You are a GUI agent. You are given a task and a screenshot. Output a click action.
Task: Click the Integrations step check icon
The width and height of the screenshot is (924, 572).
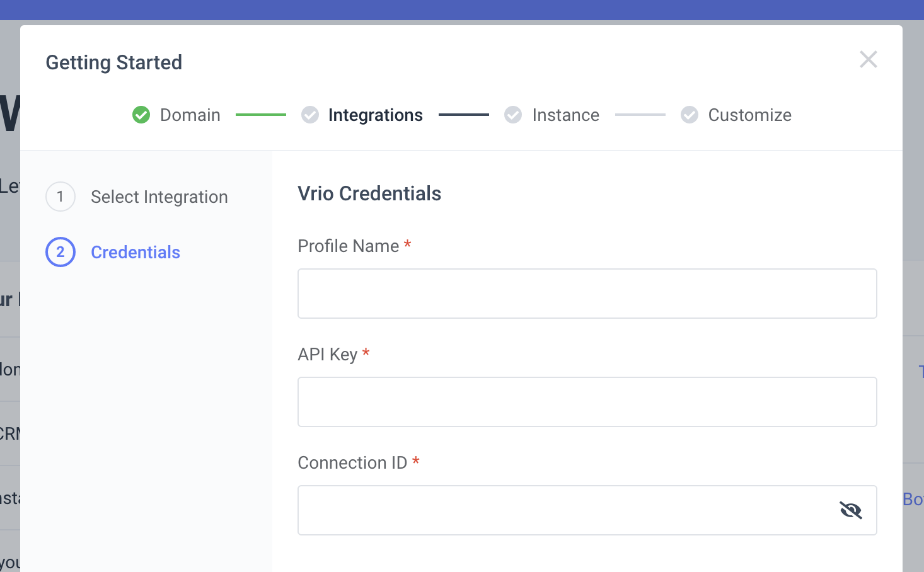310,115
